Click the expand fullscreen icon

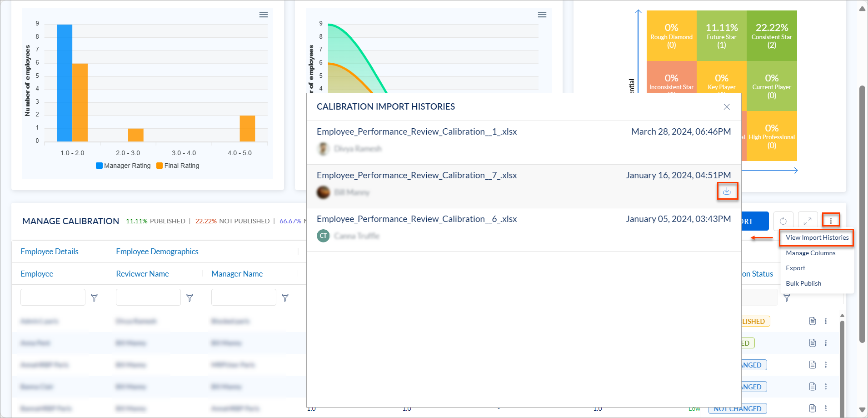[x=808, y=221]
